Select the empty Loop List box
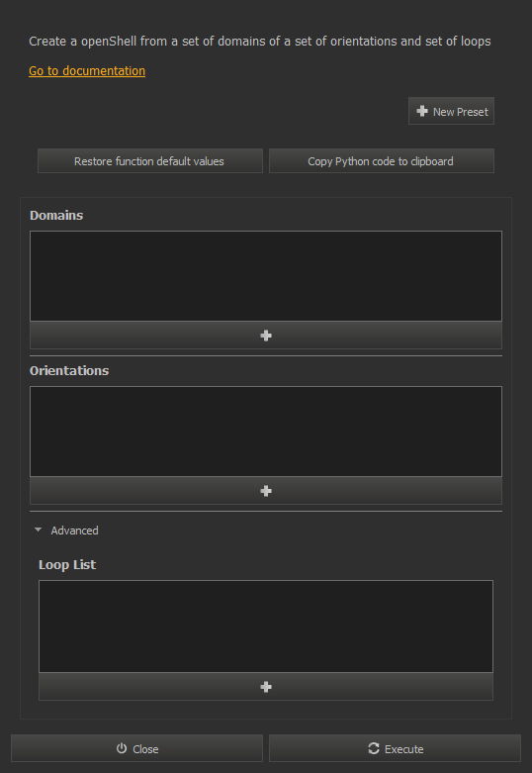Image resolution: width=532 pixels, height=773 pixels. (266, 627)
